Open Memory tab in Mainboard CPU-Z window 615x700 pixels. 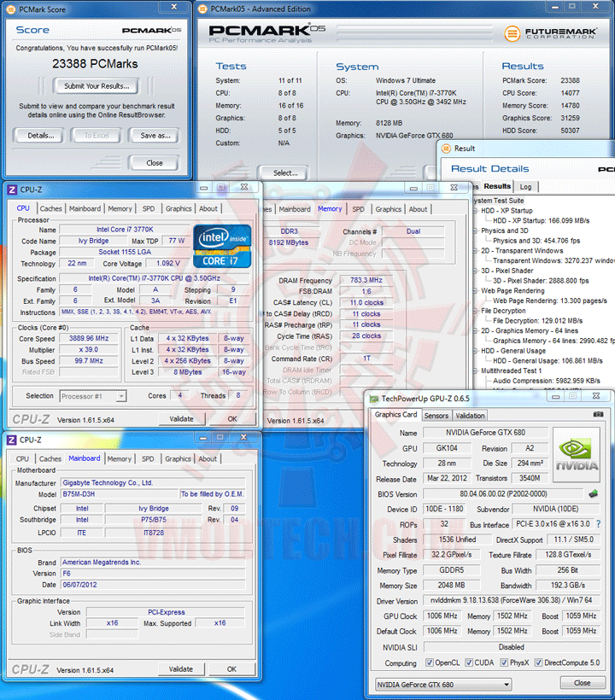pyautogui.click(x=120, y=458)
